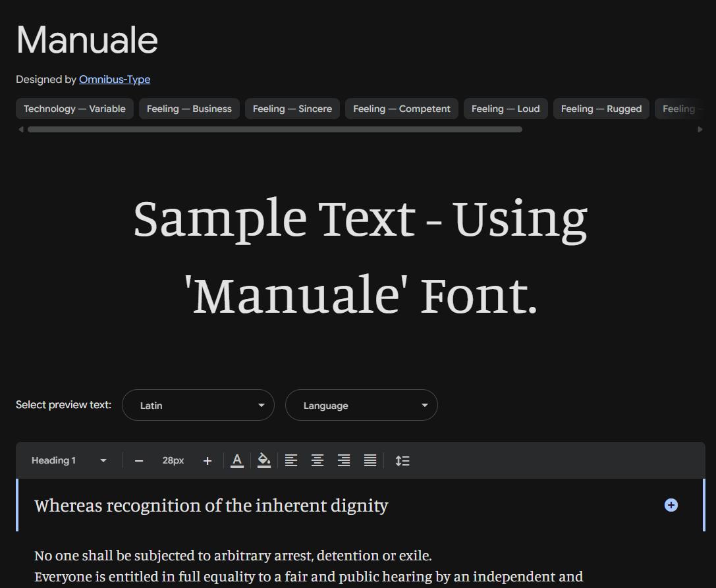The height and width of the screenshot is (588, 716).
Task: Select the Technology — Variable tag
Action: tap(74, 109)
